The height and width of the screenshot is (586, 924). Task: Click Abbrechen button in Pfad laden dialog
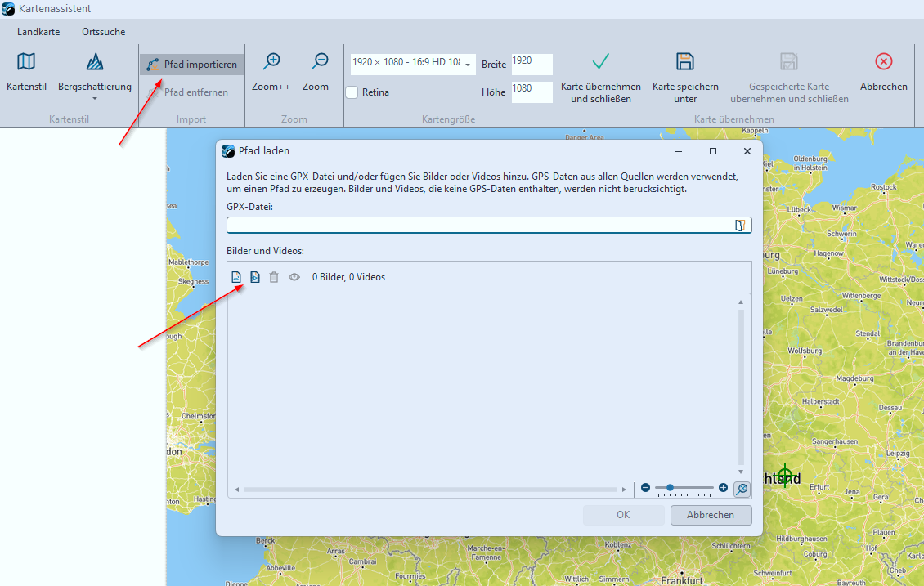(711, 515)
